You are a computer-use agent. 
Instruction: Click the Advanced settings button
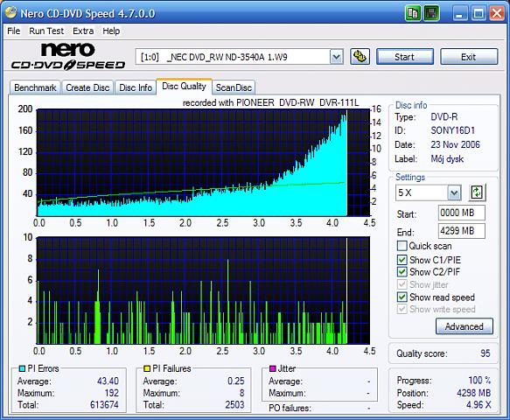coord(465,326)
